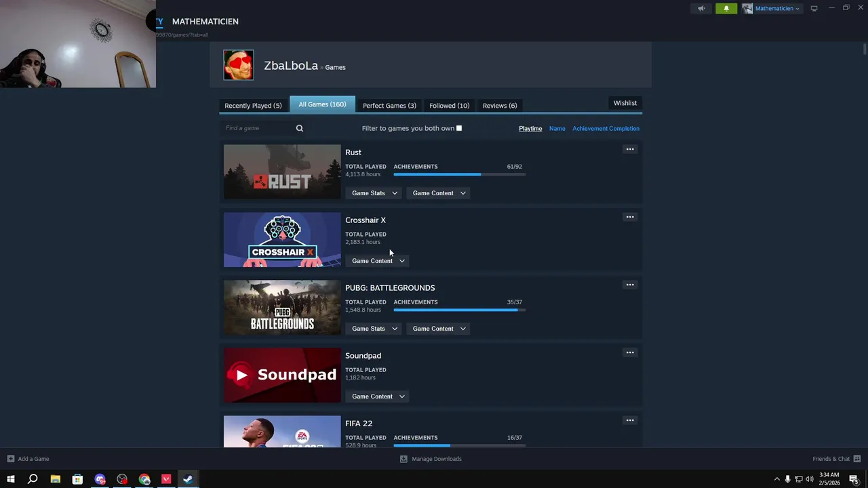
Task: Open the green notifications bell
Action: click(x=726, y=8)
